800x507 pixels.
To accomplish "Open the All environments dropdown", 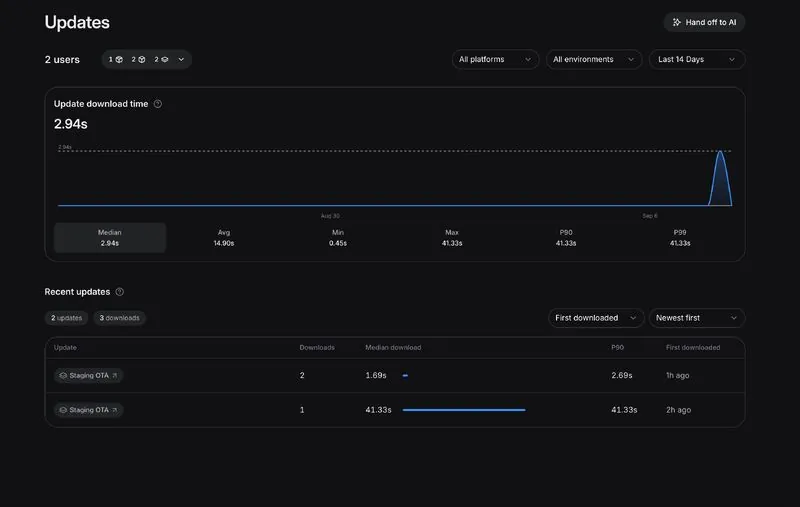I will point(593,60).
